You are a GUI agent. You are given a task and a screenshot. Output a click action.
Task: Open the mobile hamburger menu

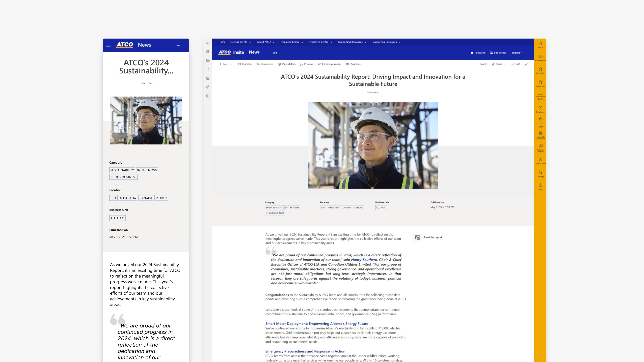pos(108,45)
